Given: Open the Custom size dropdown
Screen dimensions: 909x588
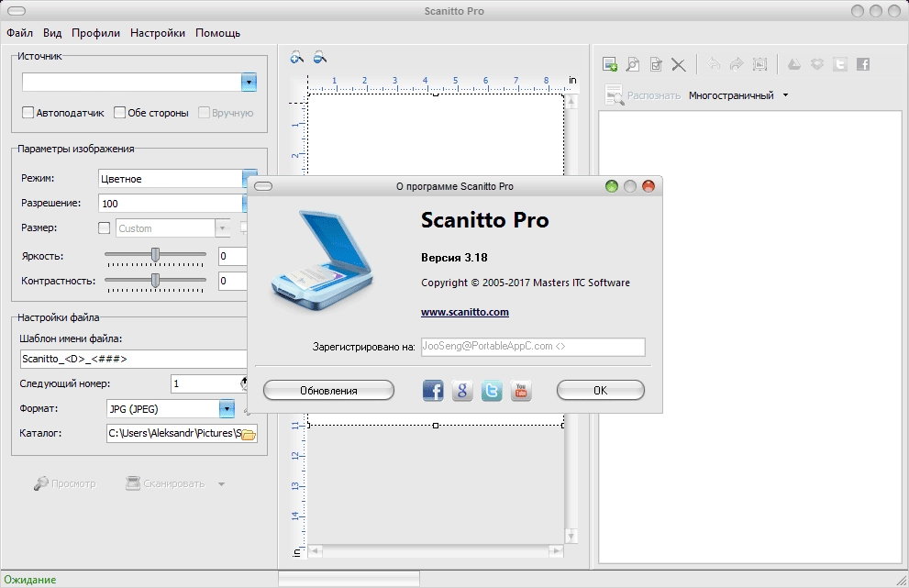Looking at the screenshot, I should [223, 227].
